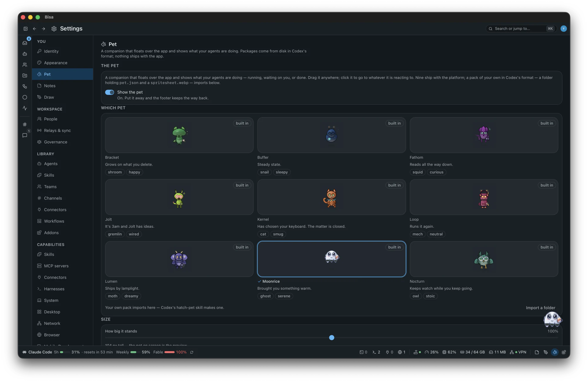
Task: Click the pet paw icon in footer
Action: click(x=555, y=352)
